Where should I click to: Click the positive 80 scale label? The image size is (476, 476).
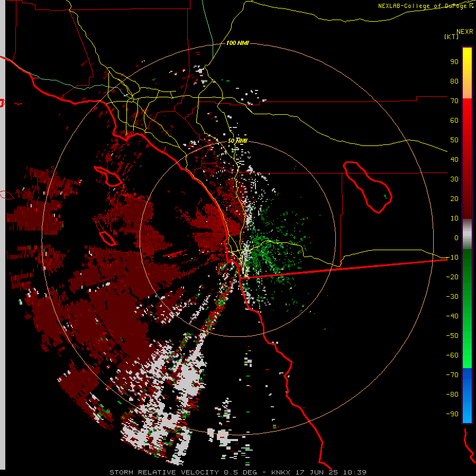454,81
